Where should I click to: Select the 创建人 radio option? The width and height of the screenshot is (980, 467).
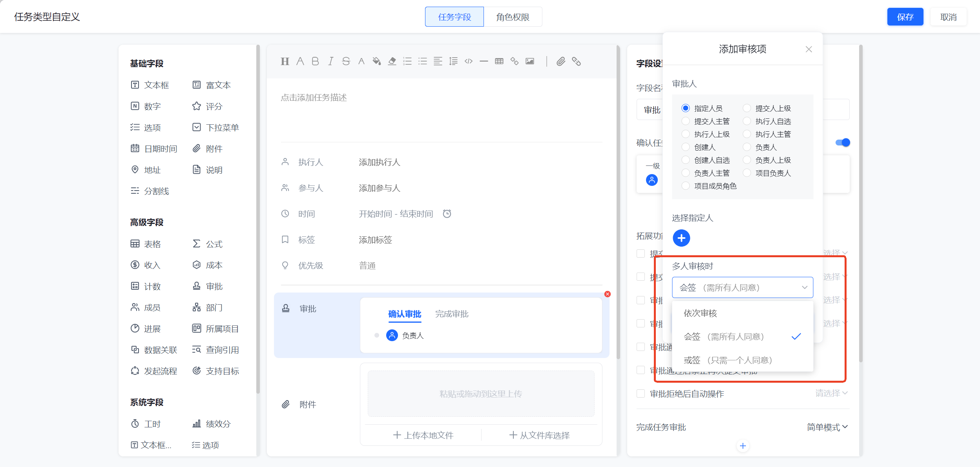pos(686,147)
